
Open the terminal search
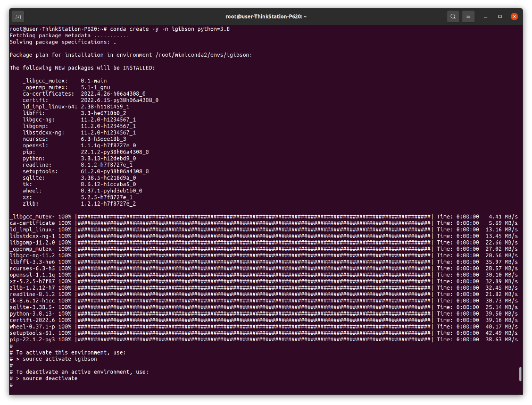coord(453,16)
